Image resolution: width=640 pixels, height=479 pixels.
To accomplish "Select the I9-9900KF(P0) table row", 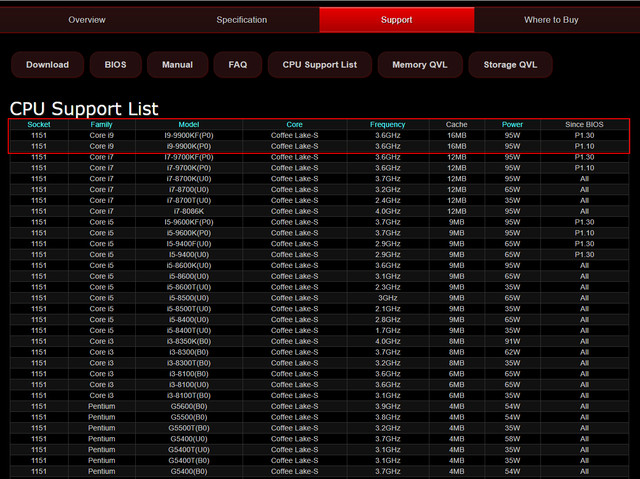I will click(x=319, y=135).
